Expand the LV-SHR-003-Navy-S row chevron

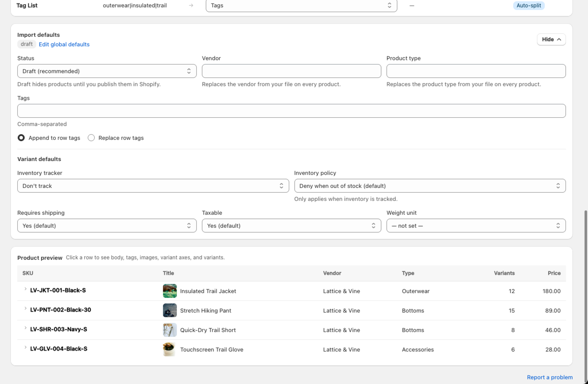tap(25, 328)
